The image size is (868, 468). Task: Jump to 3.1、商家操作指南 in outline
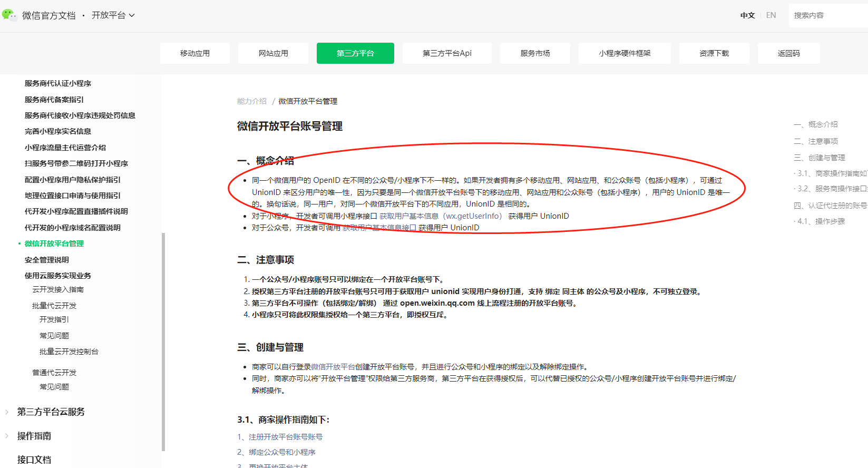[832, 173]
